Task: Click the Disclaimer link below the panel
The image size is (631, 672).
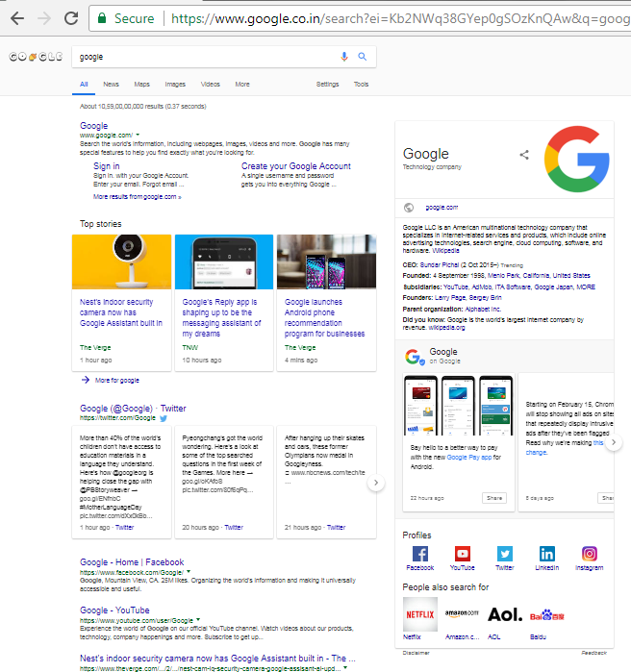Action: tap(416, 653)
